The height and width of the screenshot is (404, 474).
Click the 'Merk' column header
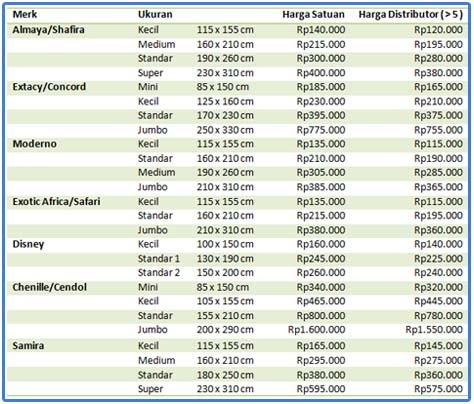coord(25,14)
